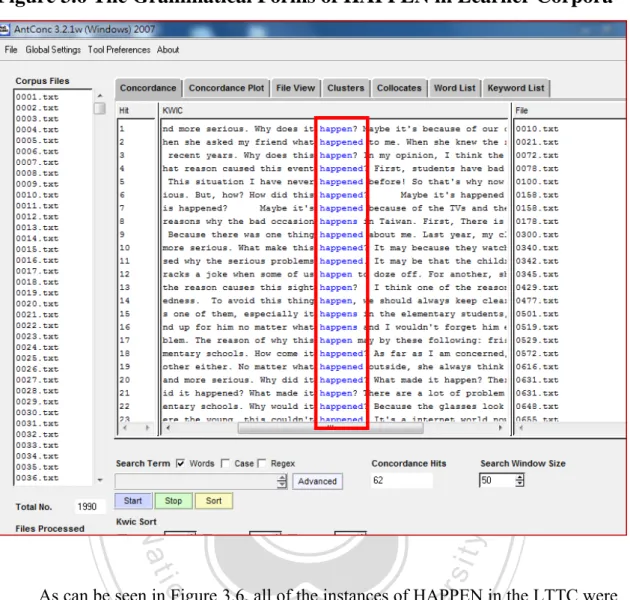The height and width of the screenshot is (600, 630).
Task: Open the Global Settings menu
Action: pos(53,50)
